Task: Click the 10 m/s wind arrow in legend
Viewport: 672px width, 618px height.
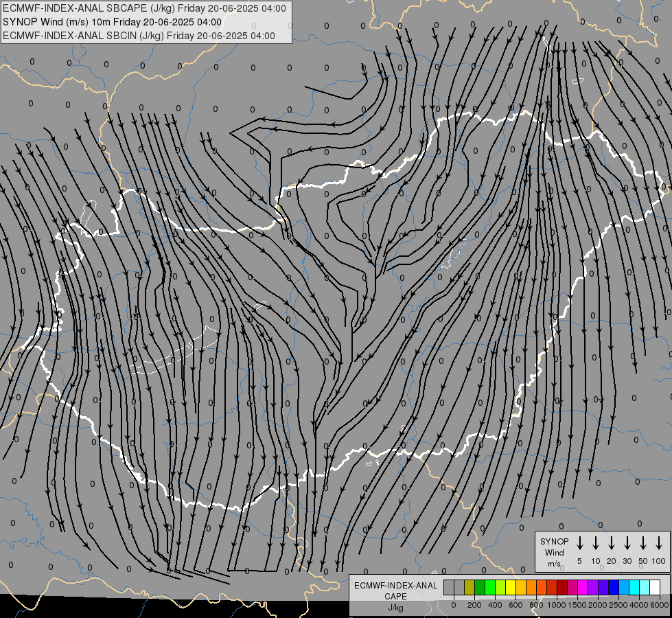Action: click(595, 543)
